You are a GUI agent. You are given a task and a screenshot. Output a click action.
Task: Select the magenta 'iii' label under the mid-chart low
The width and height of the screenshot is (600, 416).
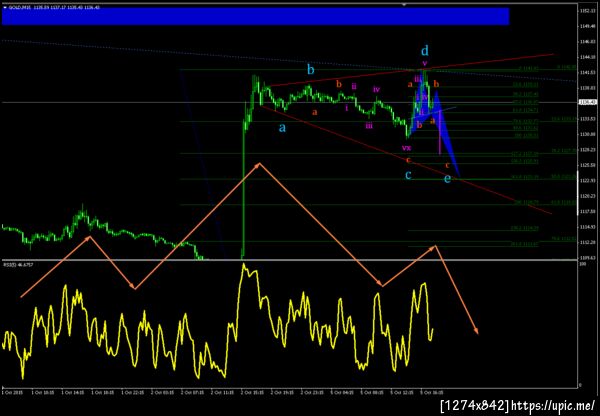pyautogui.click(x=369, y=126)
